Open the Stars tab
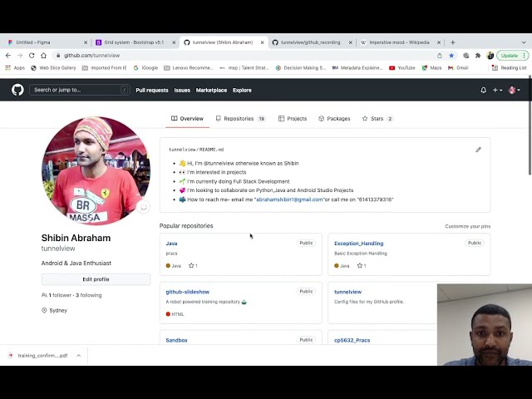 [377, 119]
